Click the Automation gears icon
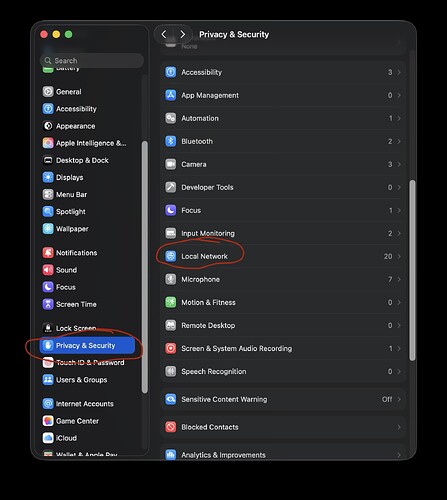Screen dimensions: 447x500 (x=171, y=118)
